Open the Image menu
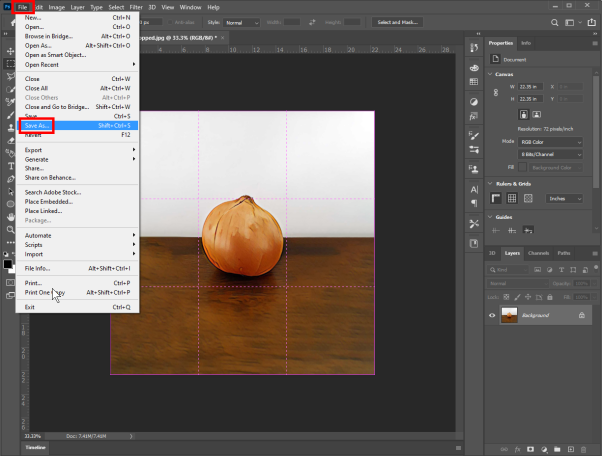The image size is (602, 456). (56, 7)
